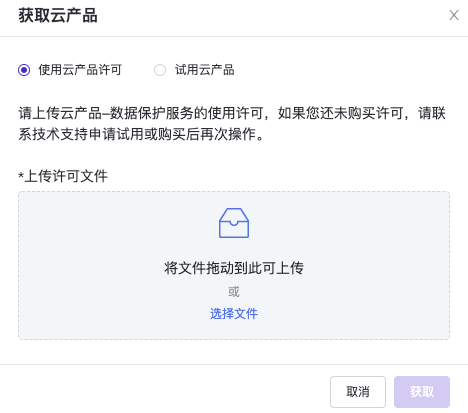Close the 获取云产品 dialog with X

[x=454, y=15]
